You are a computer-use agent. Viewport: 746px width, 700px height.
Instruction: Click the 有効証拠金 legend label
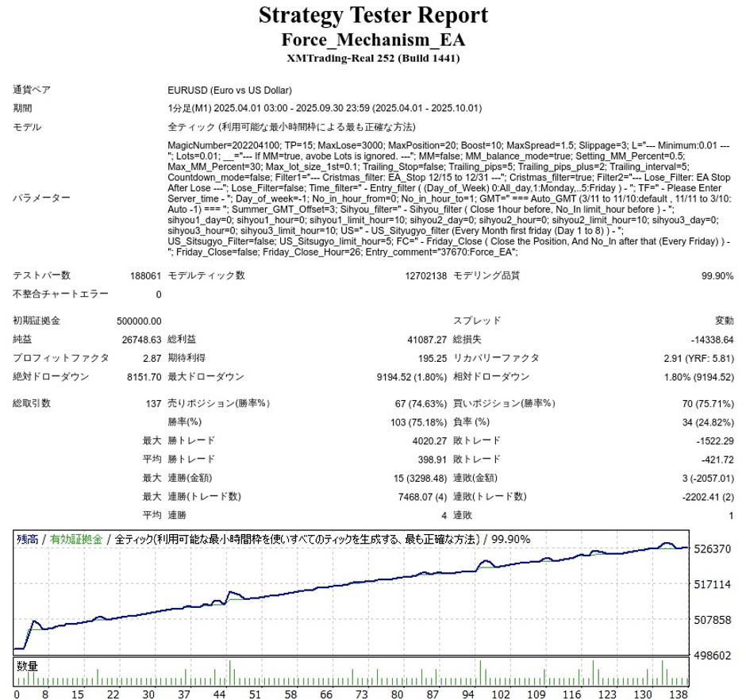pos(75,539)
